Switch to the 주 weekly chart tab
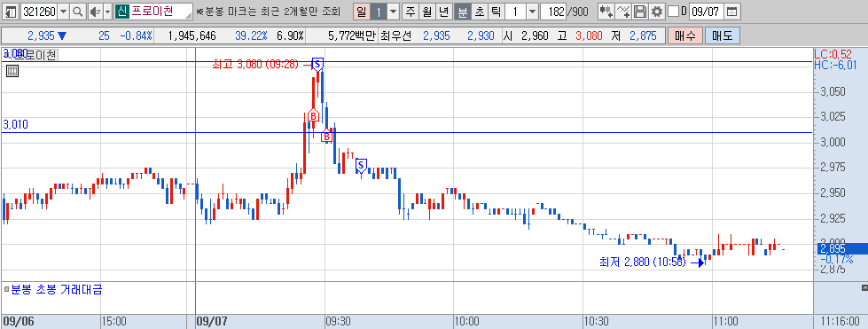868x329 pixels. point(411,11)
